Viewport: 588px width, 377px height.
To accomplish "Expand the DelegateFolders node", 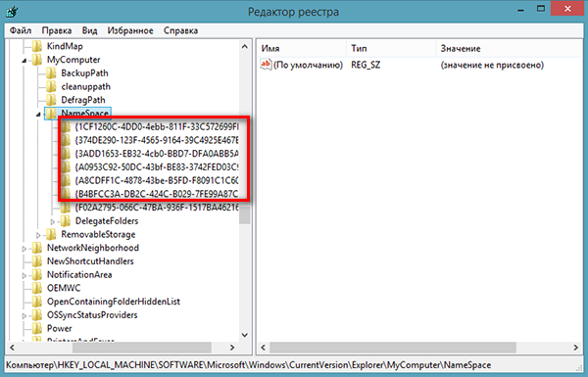I will pos(53,222).
